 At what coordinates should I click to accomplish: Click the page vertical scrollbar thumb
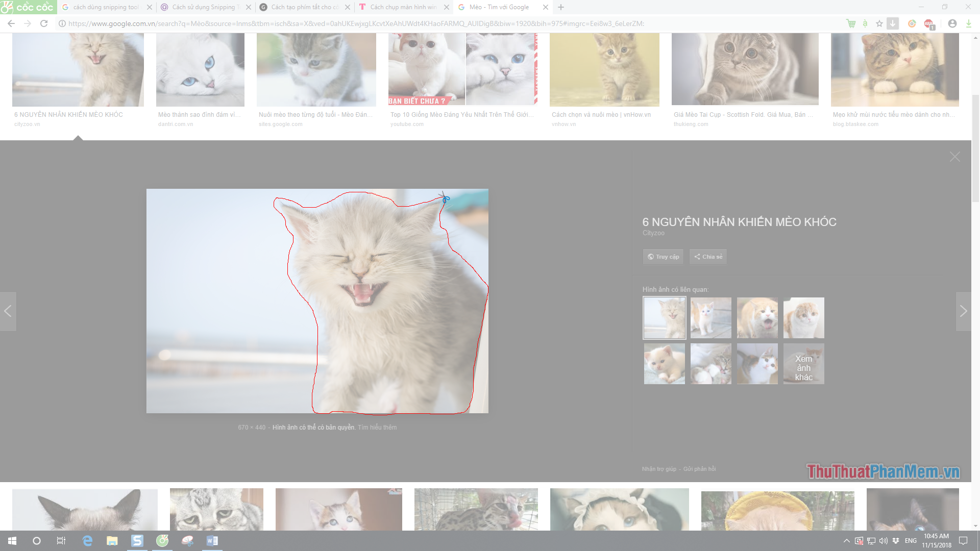coord(975,148)
